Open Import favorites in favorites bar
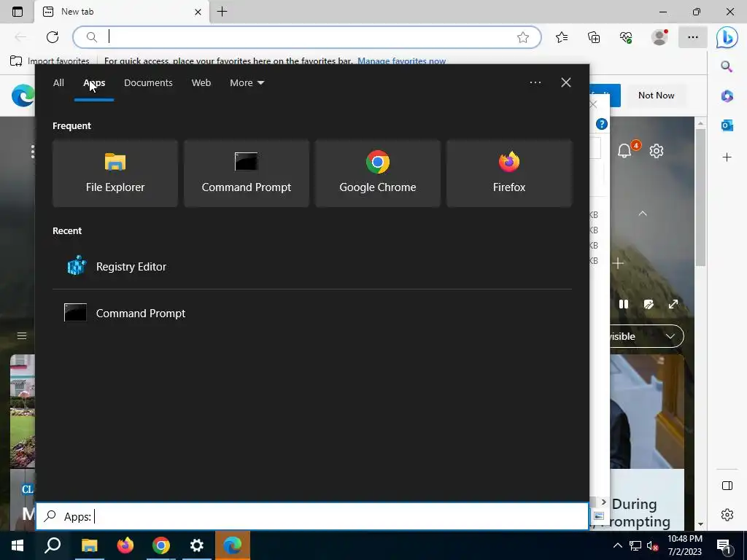 (50, 61)
